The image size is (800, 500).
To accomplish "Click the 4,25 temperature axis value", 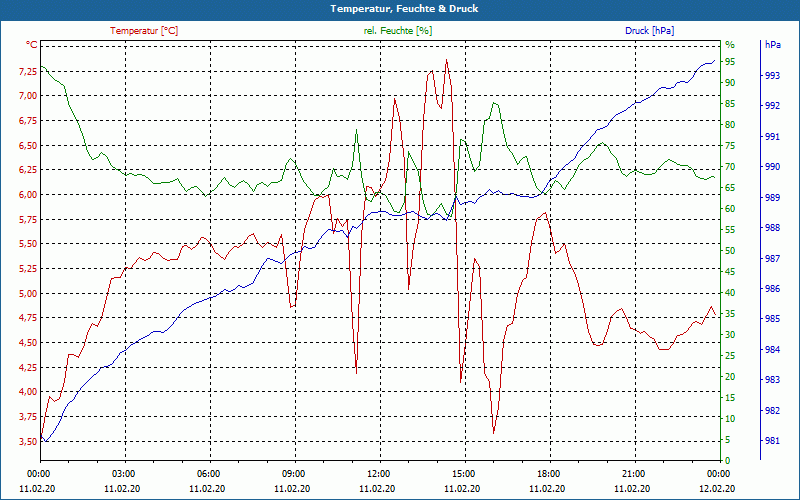I will tap(28, 367).
